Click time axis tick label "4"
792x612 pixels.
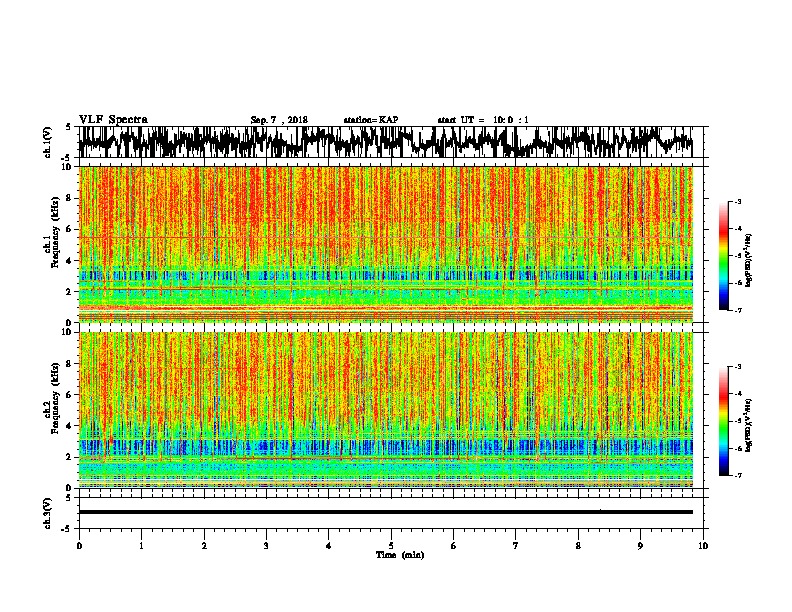click(x=329, y=546)
